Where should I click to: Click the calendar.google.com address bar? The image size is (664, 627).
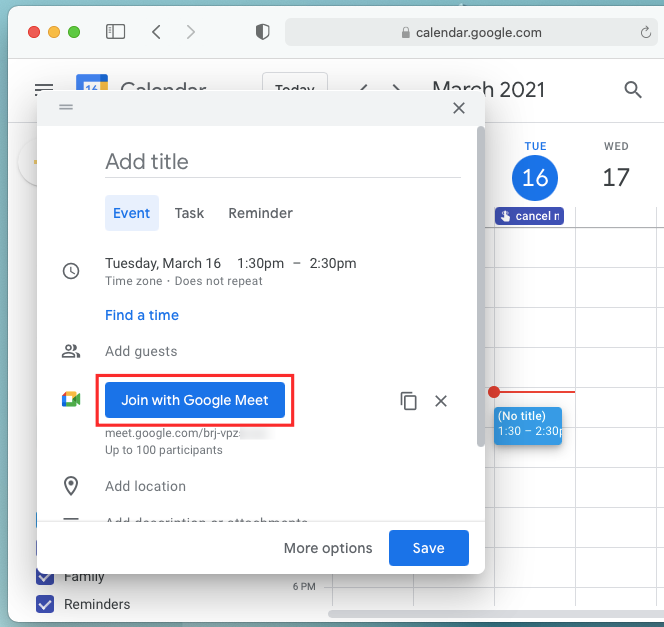pos(471,32)
